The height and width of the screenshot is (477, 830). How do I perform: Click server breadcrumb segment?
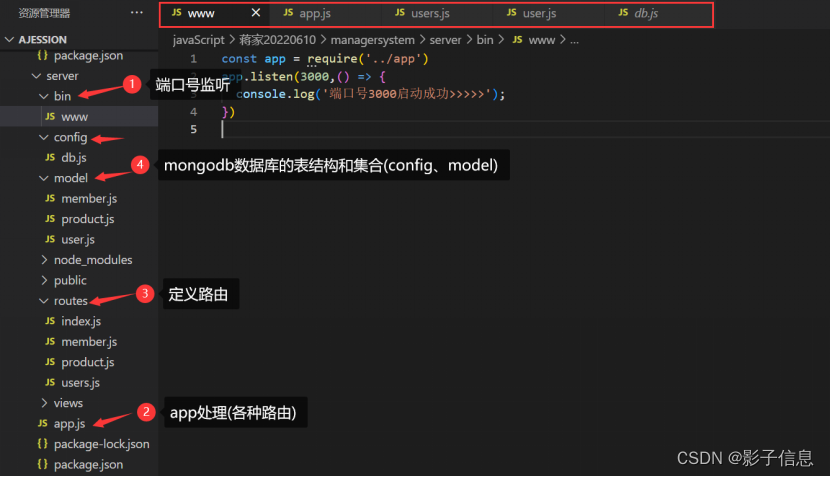(x=445, y=40)
